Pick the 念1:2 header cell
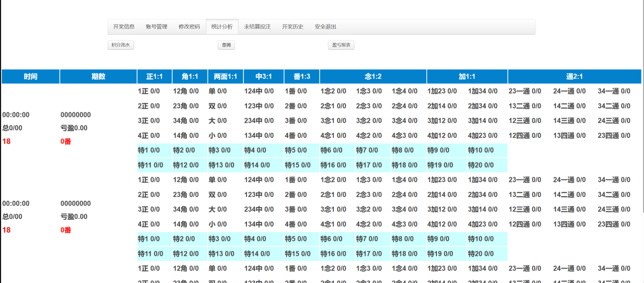The height and width of the screenshot is (283, 644). coord(373,76)
